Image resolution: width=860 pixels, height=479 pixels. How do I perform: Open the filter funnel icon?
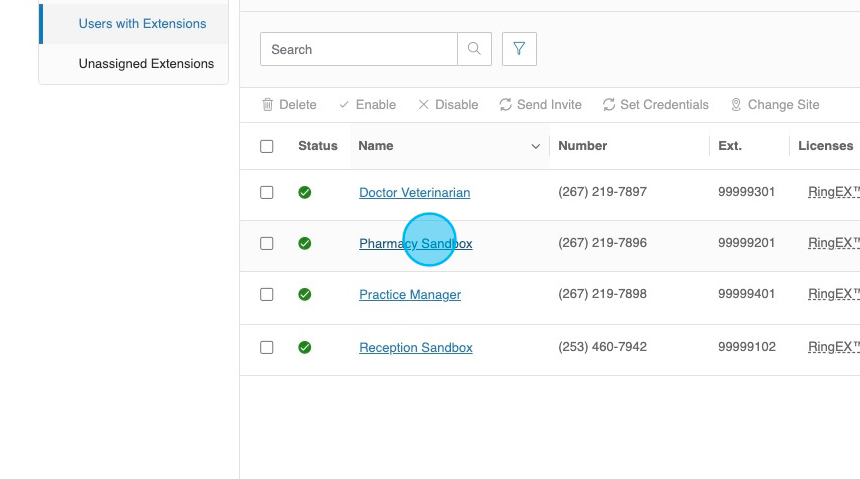[519, 49]
